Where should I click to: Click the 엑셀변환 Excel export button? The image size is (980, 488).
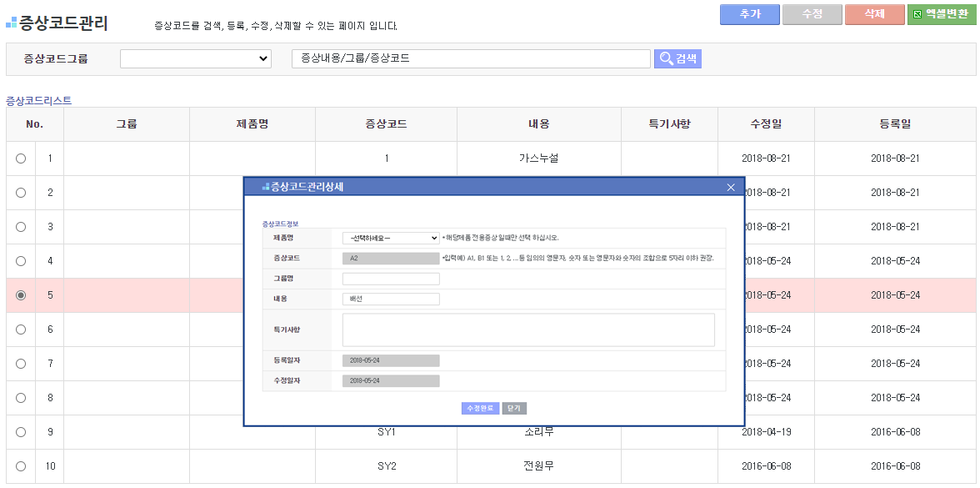click(x=941, y=14)
